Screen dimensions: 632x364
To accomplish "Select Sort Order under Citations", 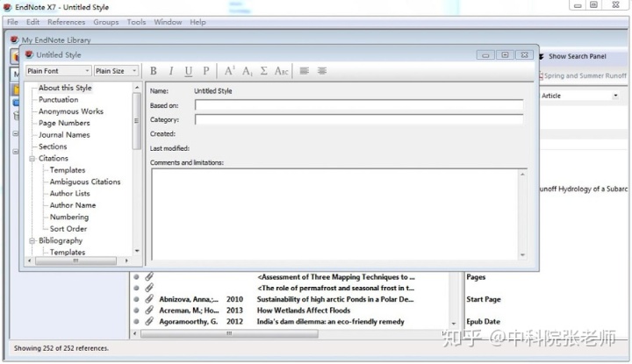I will pyautogui.click(x=68, y=229).
